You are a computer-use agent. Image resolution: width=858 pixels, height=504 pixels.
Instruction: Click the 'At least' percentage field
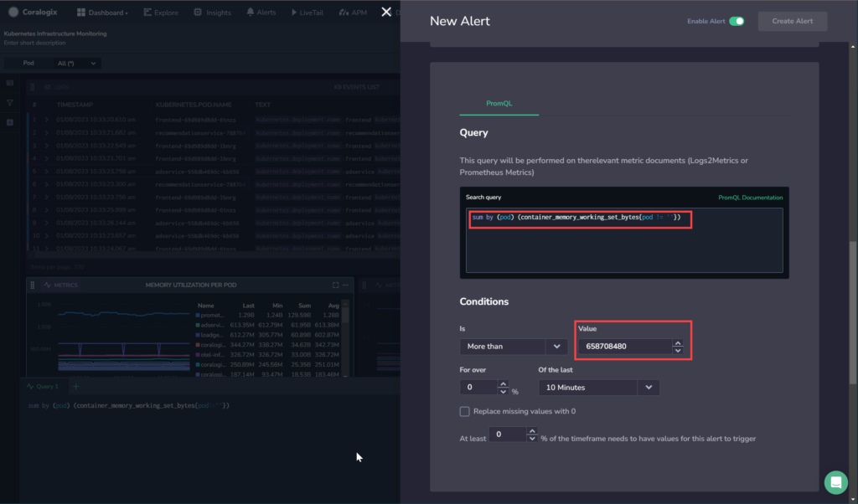pos(507,435)
